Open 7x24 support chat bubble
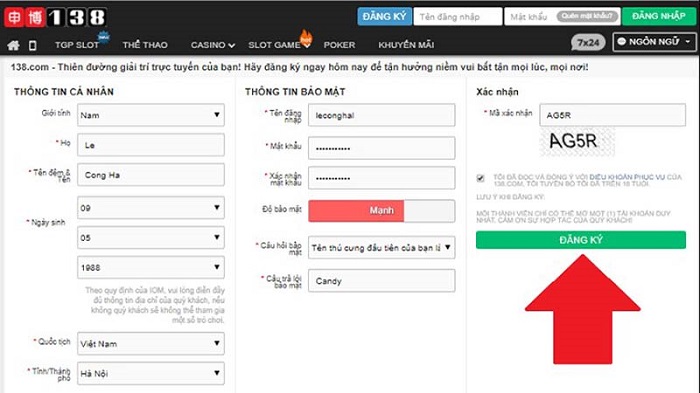The width and height of the screenshot is (700, 393). point(588,42)
